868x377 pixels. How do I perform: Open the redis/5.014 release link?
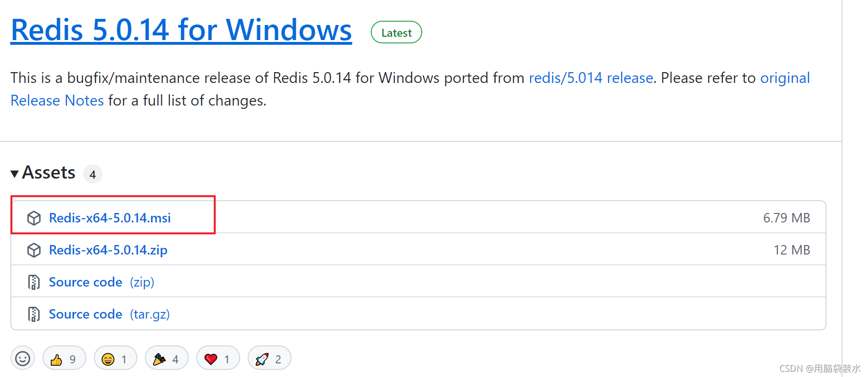(591, 78)
